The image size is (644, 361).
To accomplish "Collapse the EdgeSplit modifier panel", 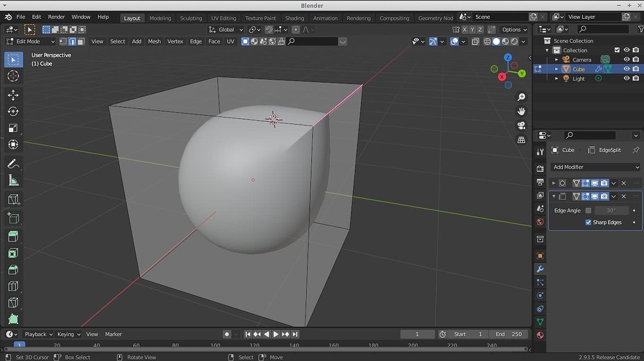I will [x=554, y=197].
